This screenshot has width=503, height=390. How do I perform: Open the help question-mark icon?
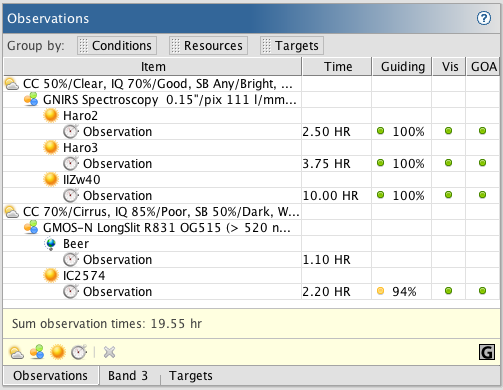pos(483,18)
